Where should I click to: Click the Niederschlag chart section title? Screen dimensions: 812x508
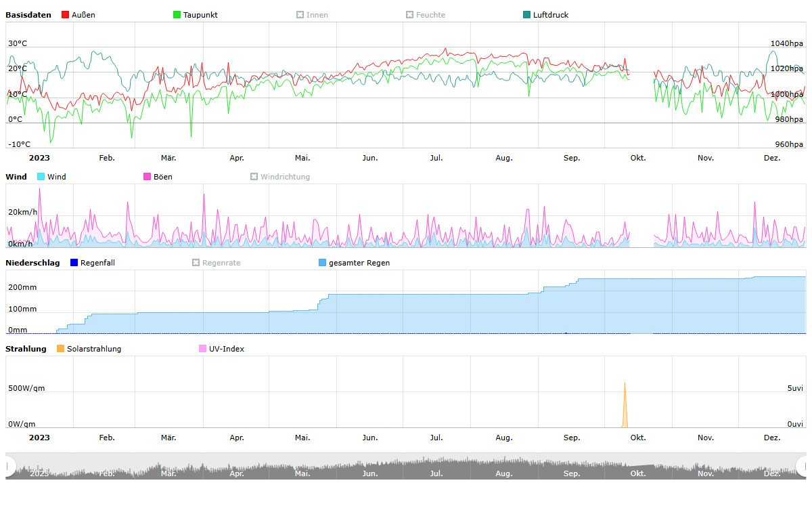(32, 263)
